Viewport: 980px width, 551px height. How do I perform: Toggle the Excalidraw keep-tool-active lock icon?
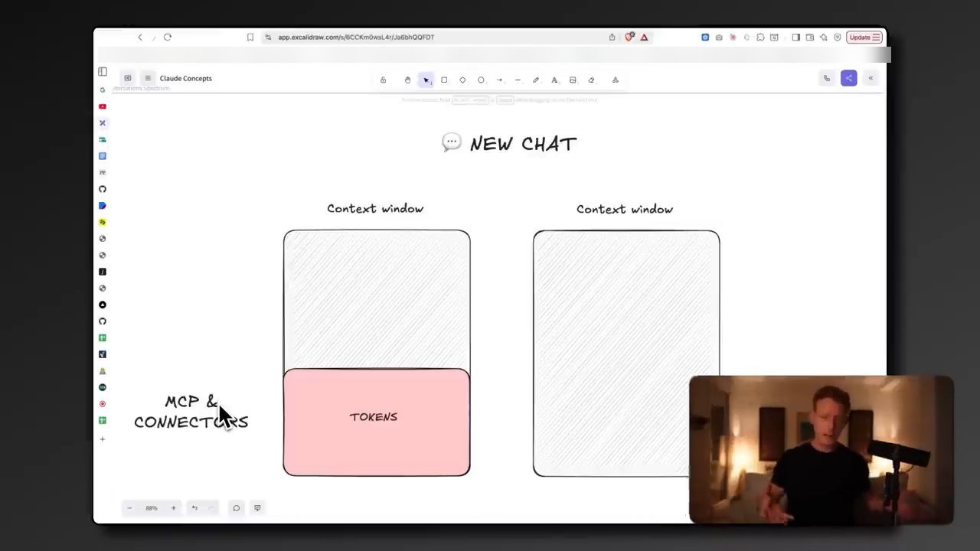click(383, 80)
